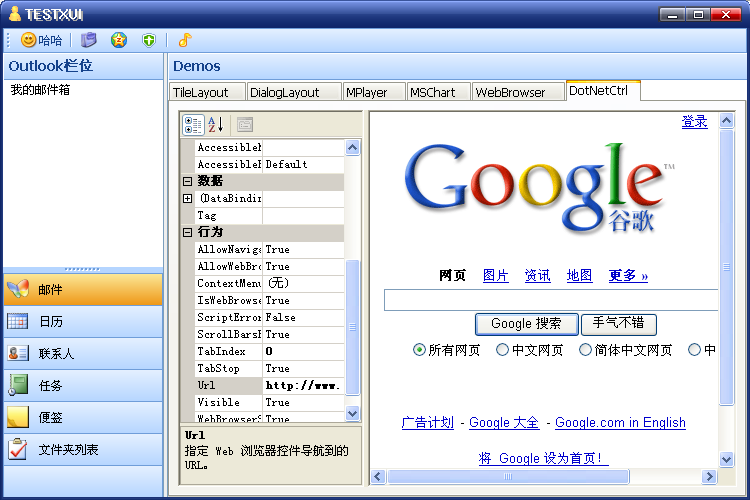Image resolution: width=750 pixels, height=500 pixels.
Task: Select the AllowNavigation property row
Action: tap(269, 249)
